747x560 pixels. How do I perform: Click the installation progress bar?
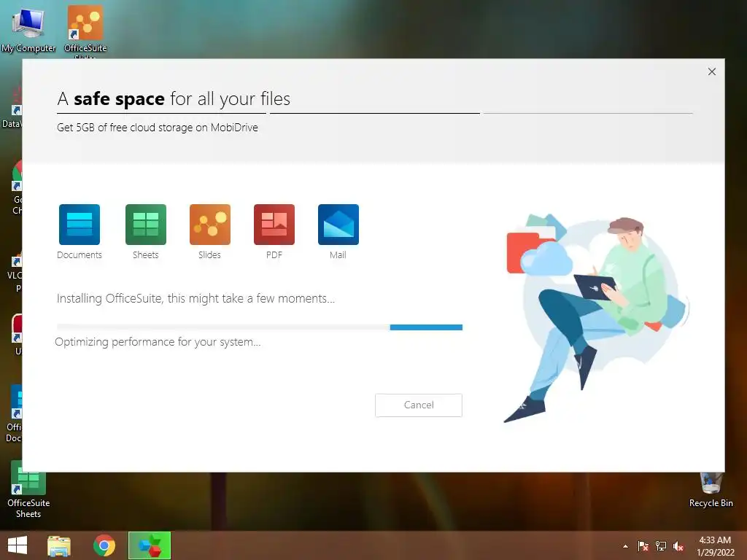click(x=260, y=327)
